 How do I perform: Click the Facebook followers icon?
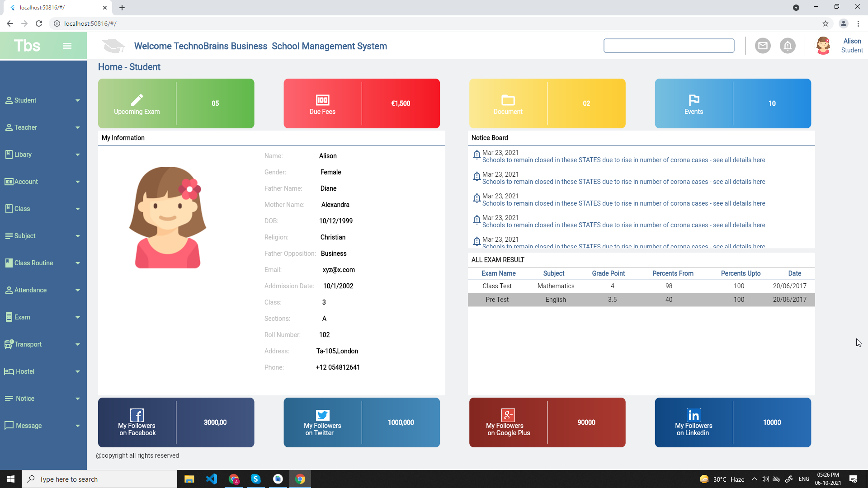pyautogui.click(x=137, y=414)
